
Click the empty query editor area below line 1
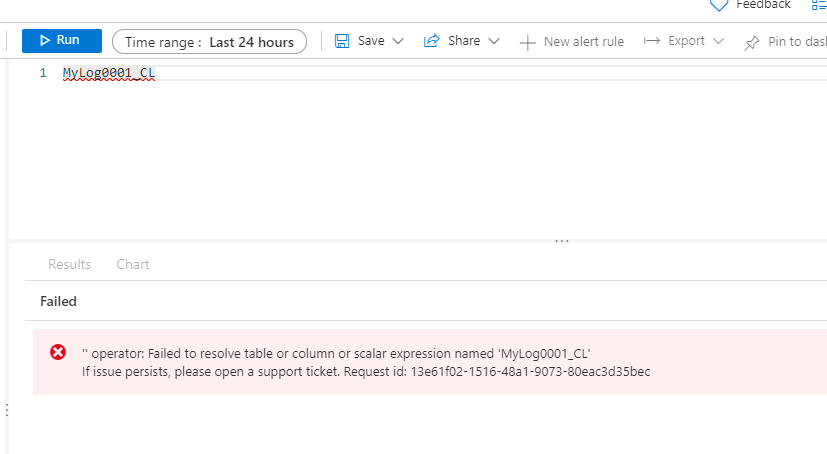400,160
